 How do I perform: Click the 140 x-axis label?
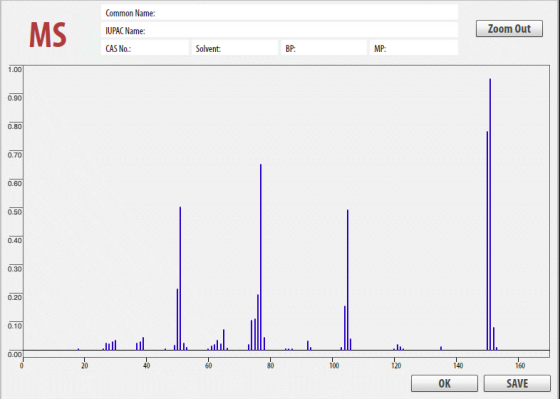[458, 365]
